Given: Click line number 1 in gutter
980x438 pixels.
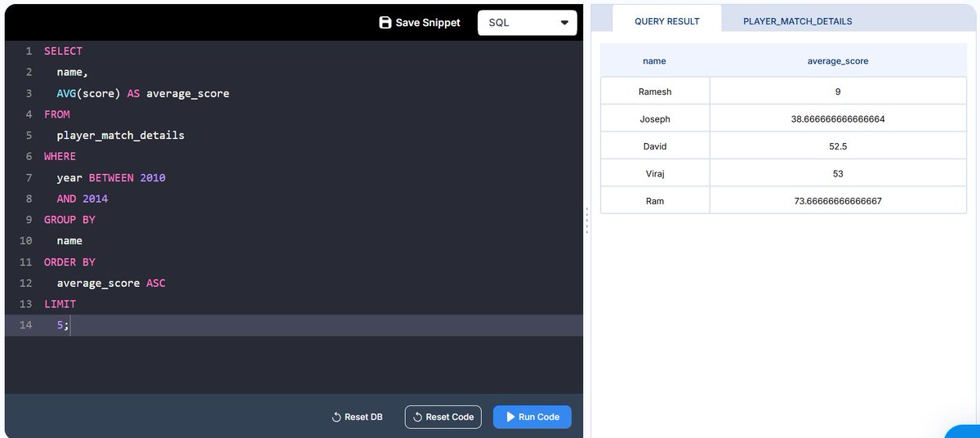Looking at the screenshot, I should [x=29, y=51].
